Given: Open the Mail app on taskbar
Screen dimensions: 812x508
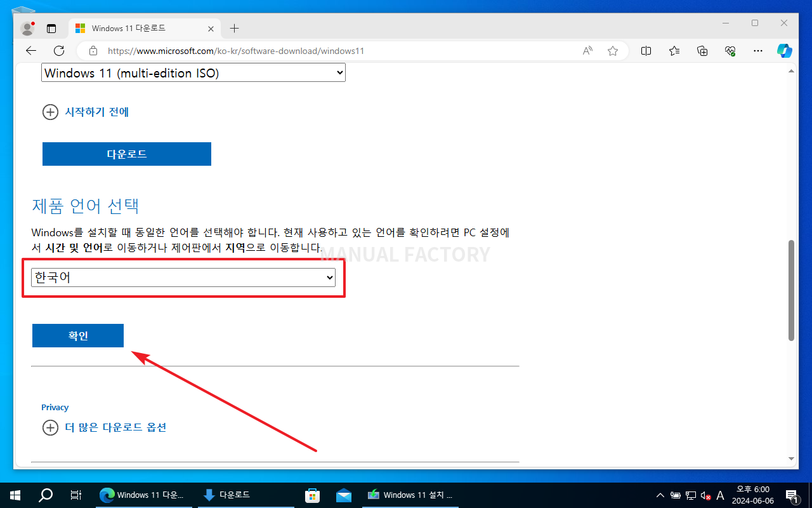Looking at the screenshot, I should click(x=344, y=495).
